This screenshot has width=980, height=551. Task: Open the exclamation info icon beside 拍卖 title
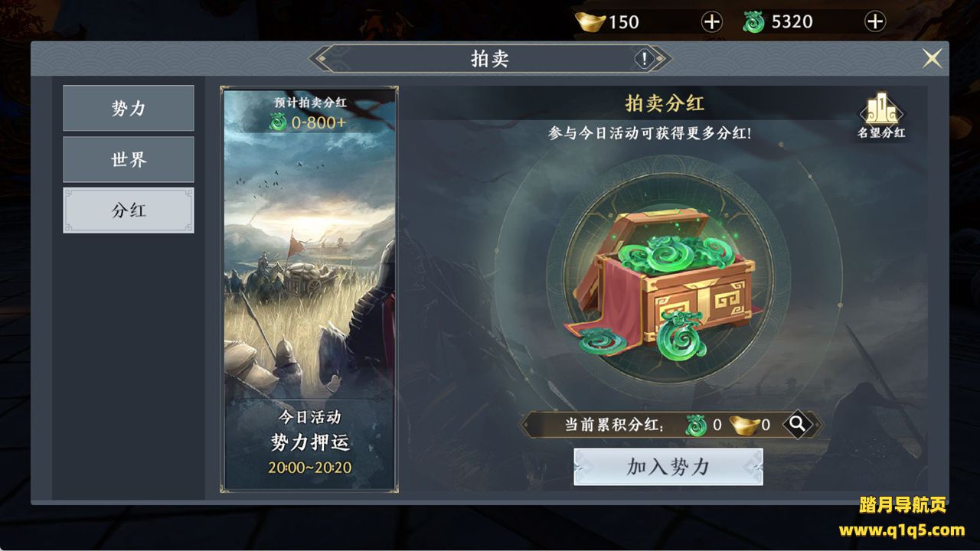(645, 59)
